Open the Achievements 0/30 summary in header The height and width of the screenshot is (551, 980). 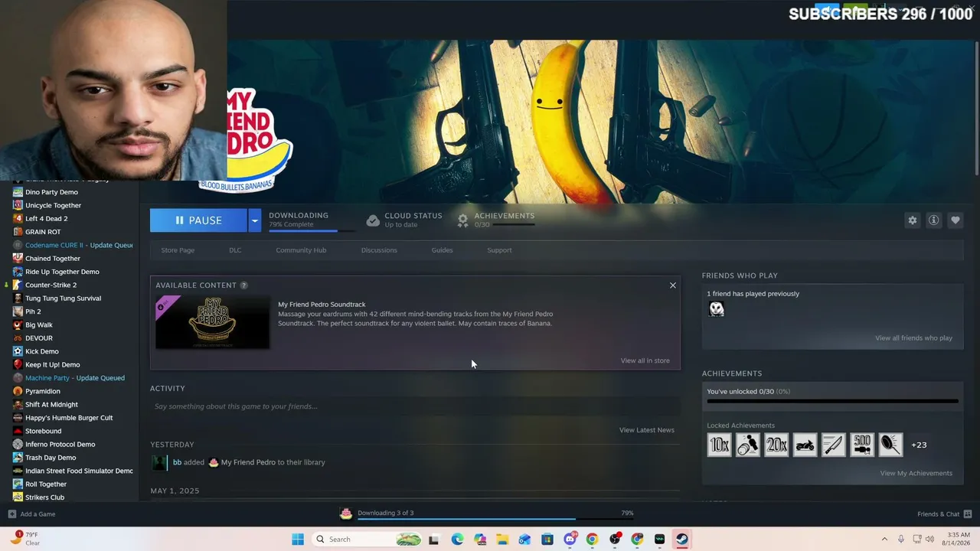click(x=496, y=220)
